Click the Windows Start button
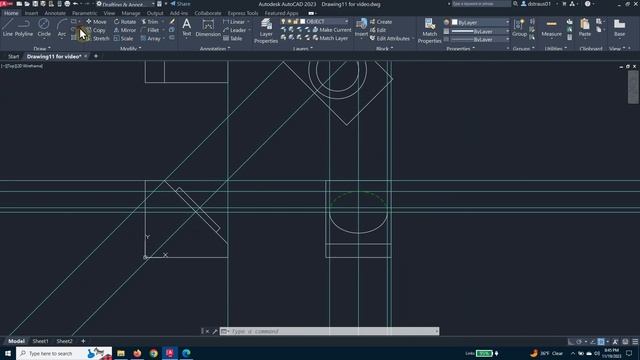Viewport: 640px width, 360px height. [7, 353]
